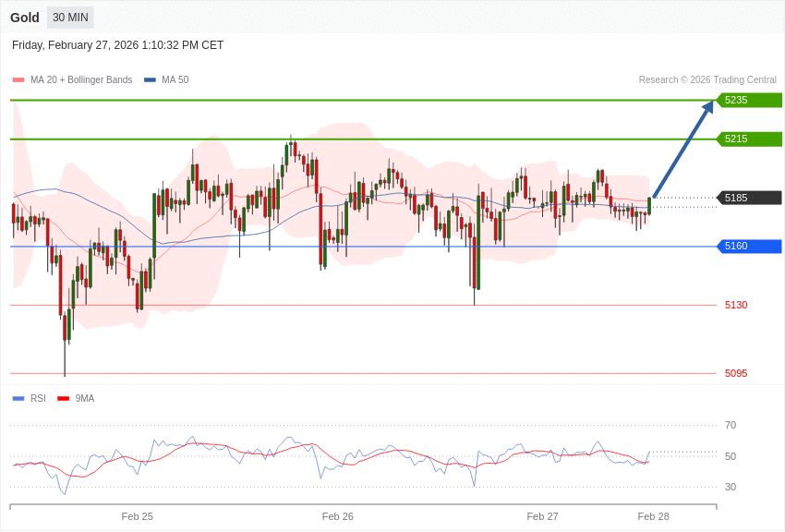785x532 pixels.
Task: Select the Feb 27 date on the axis
Action: pyautogui.click(x=542, y=516)
